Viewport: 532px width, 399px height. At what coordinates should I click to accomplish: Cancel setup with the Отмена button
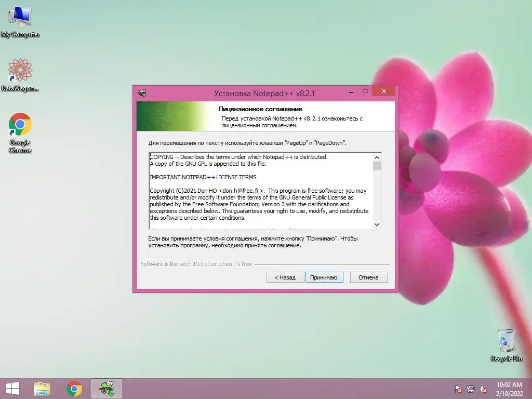(x=369, y=277)
